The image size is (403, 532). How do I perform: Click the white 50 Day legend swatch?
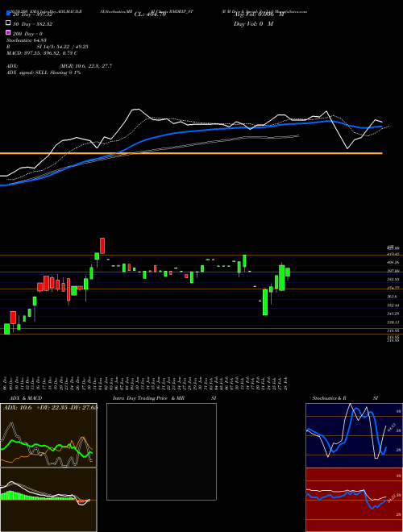coord(8,23)
